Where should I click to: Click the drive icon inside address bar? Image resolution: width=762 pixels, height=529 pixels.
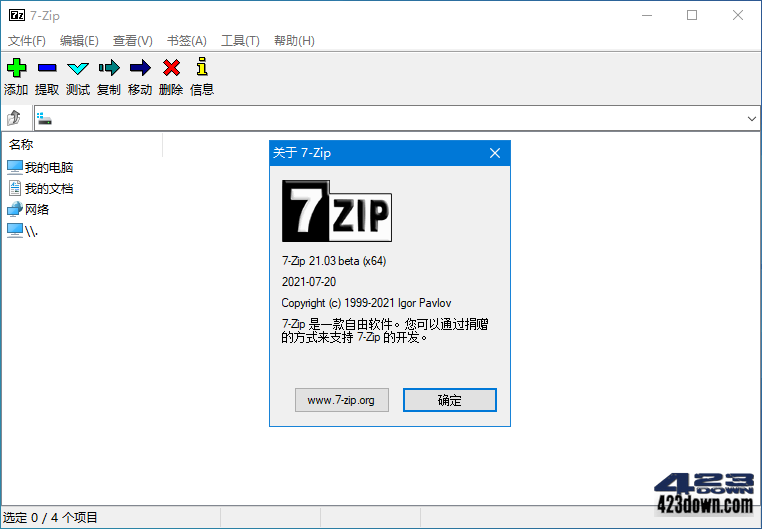(x=44, y=119)
